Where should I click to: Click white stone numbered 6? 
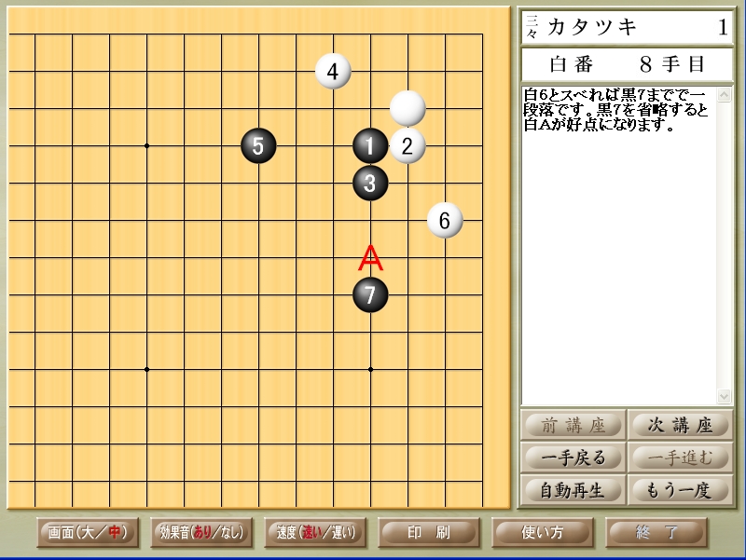tap(445, 221)
